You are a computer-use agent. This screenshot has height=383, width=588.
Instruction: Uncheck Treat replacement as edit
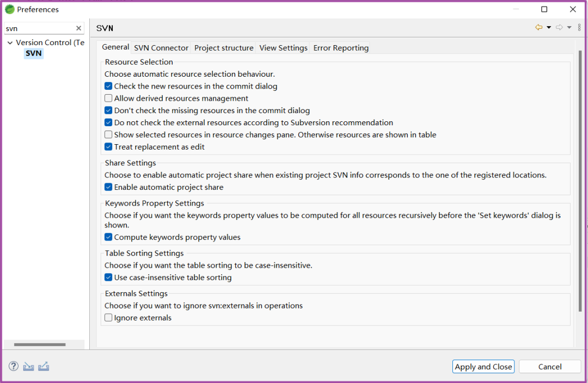pyautogui.click(x=109, y=147)
